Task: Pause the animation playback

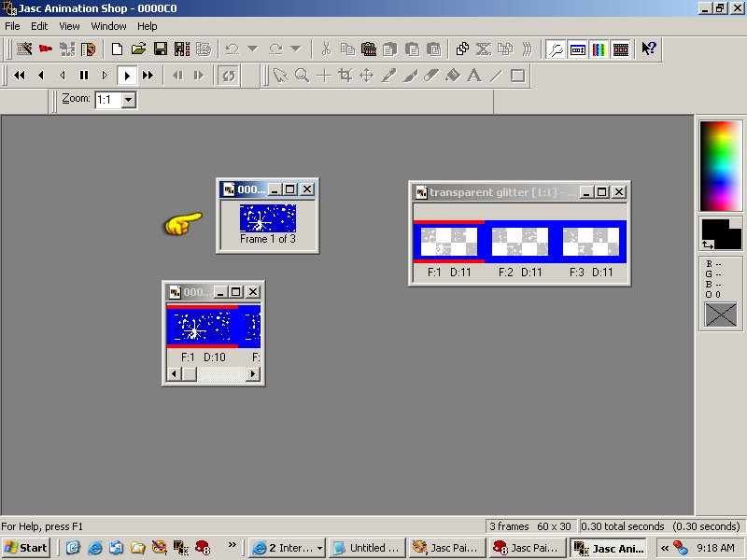Action: 84,76
